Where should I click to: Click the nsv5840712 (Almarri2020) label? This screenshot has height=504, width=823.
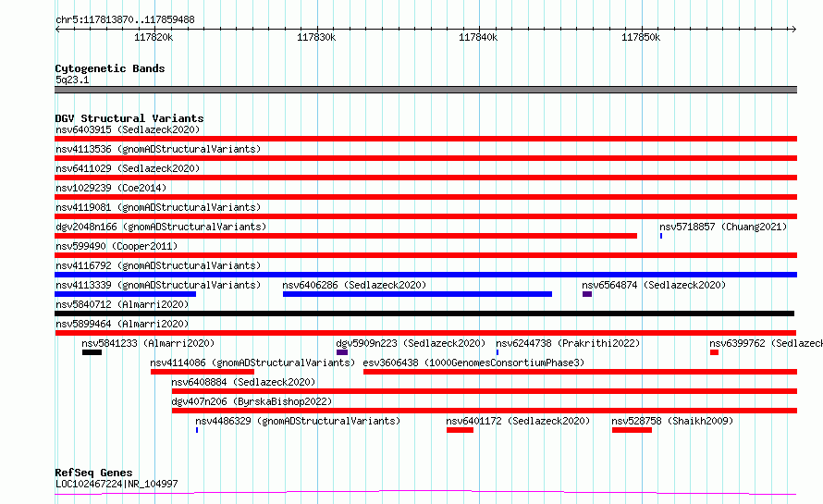[122, 304]
